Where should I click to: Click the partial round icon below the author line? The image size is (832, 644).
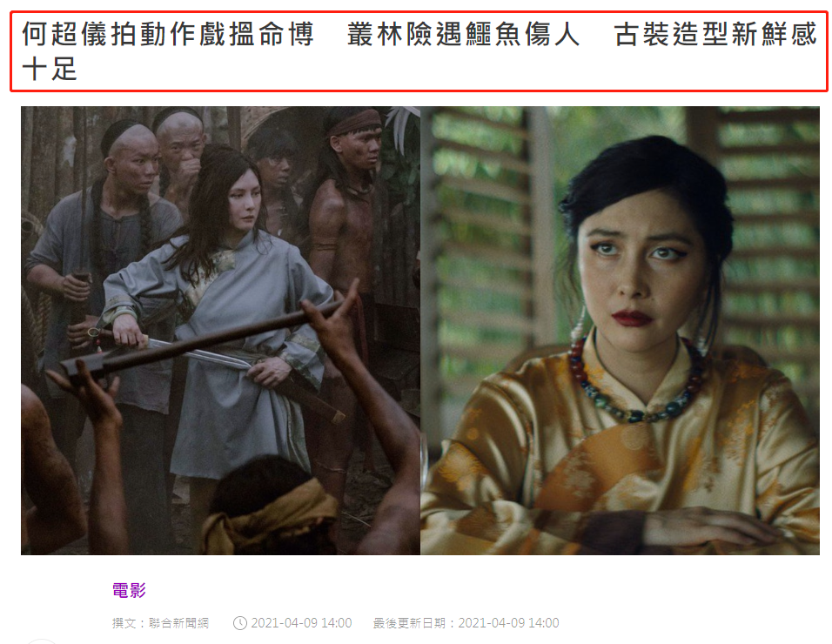(41, 641)
